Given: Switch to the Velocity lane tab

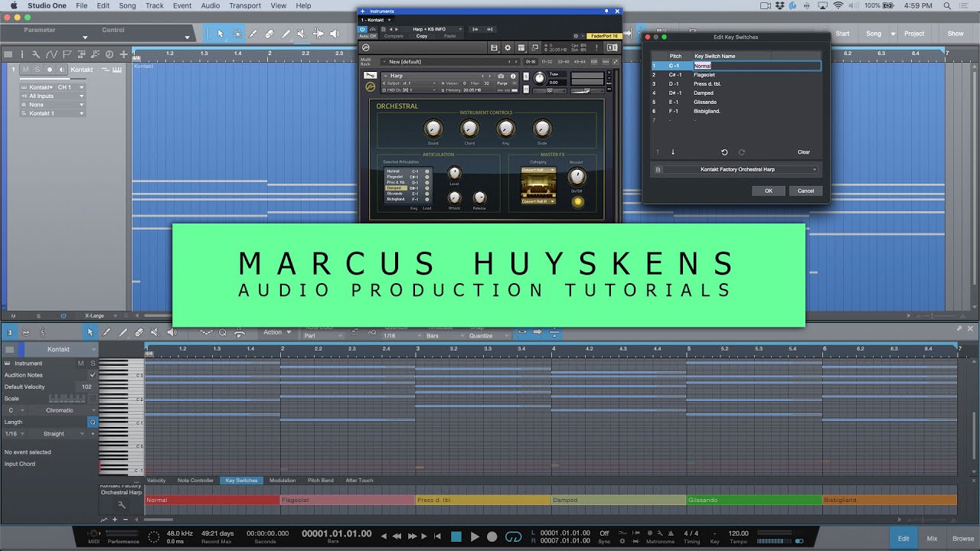Looking at the screenshot, I should pos(156,481).
